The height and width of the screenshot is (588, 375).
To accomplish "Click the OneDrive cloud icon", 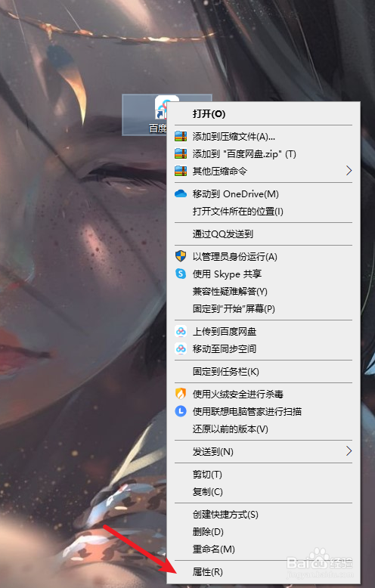I will click(181, 193).
